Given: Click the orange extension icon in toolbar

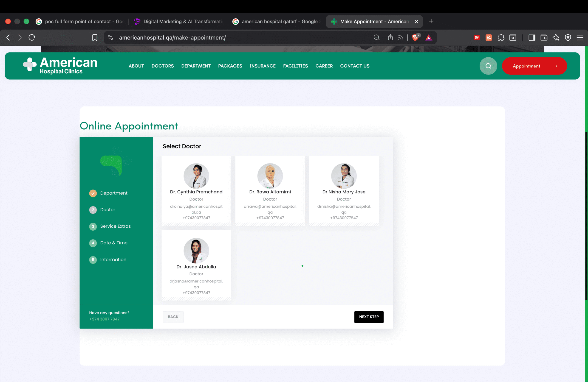Looking at the screenshot, I should click(x=489, y=37).
